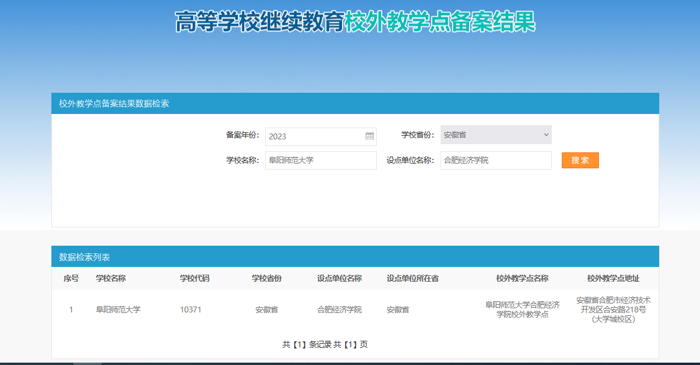Click the 学校代码 column header
Image resolution: width=700 pixels, height=365 pixels.
click(195, 278)
